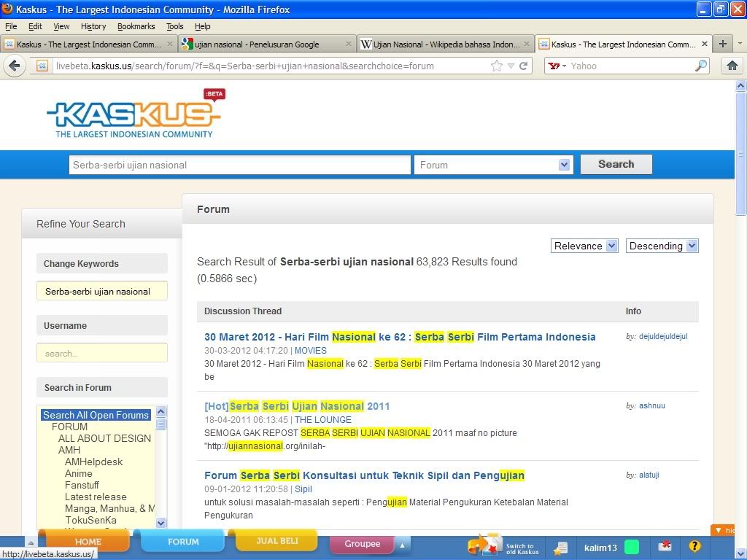Open the Forum search-type dropdown
The height and width of the screenshot is (560, 747).
point(494,165)
